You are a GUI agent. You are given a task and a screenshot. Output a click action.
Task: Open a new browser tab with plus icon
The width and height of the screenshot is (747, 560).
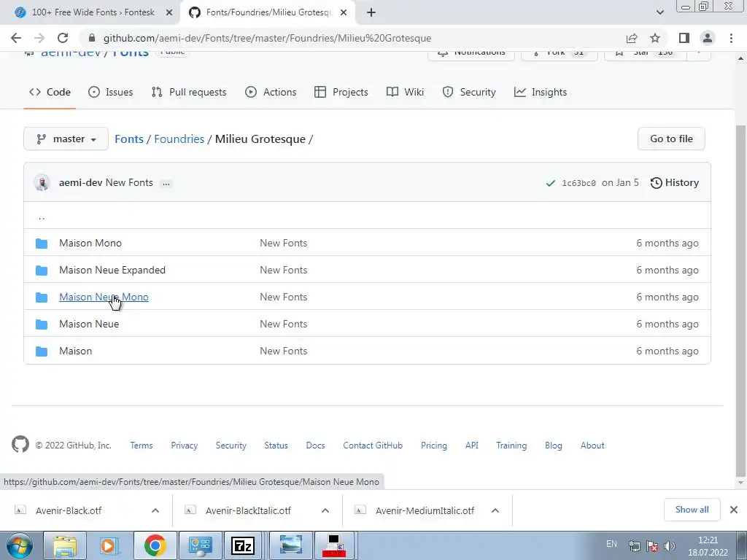click(371, 12)
